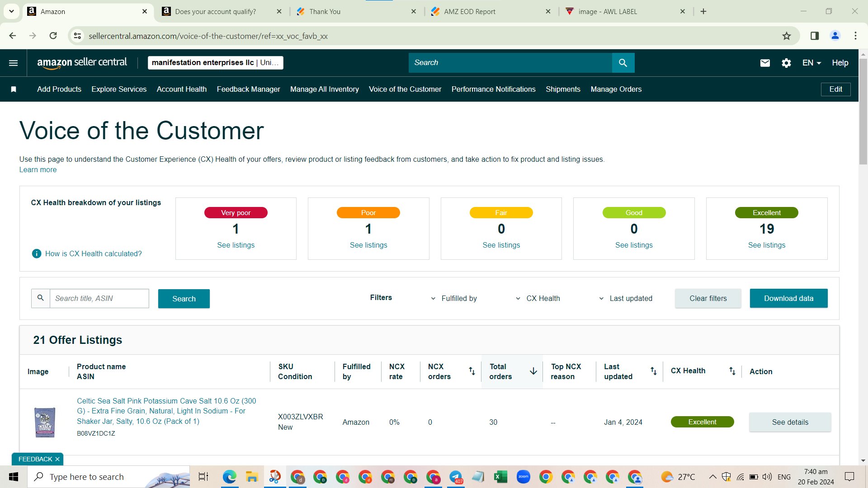
Task: Bookmark this page with the star icon
Action: coord(787,36)
